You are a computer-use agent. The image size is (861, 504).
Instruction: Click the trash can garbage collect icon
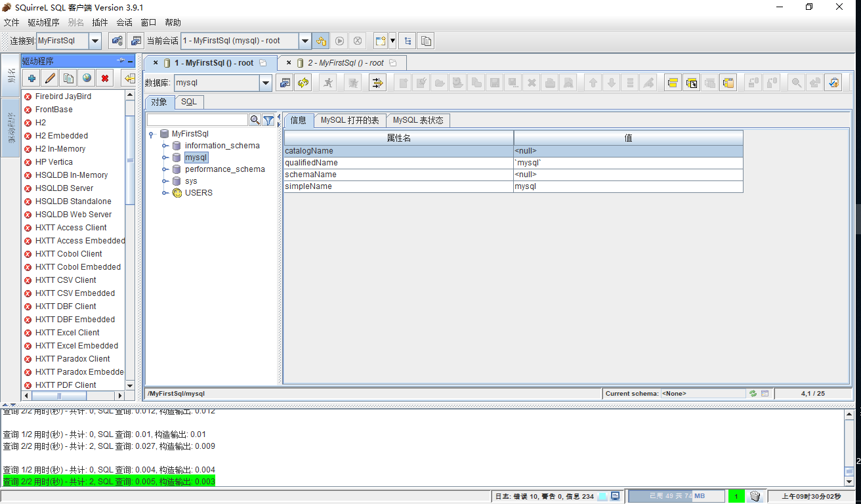[x=755, y=496]
